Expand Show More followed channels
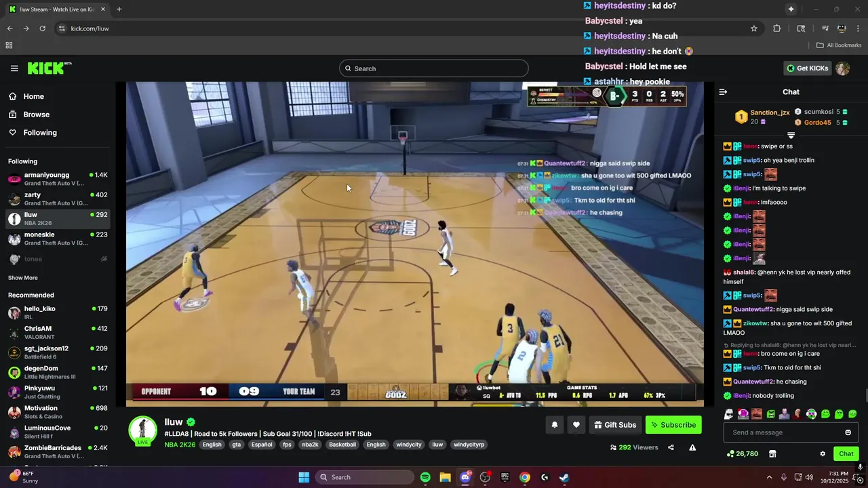This screenshot has width=868, height=488. tap(22, 278)
